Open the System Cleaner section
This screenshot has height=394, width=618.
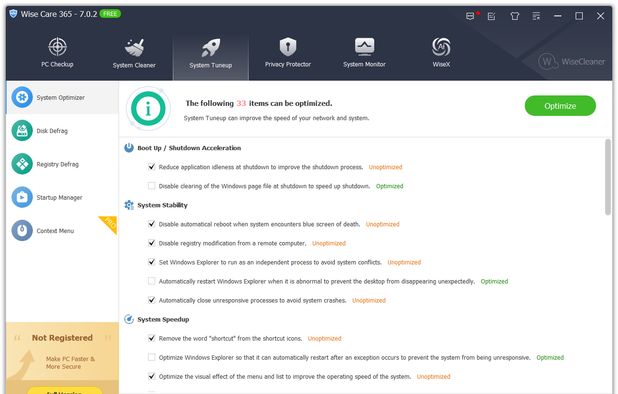pyautogui.click(x=134, y=53)
